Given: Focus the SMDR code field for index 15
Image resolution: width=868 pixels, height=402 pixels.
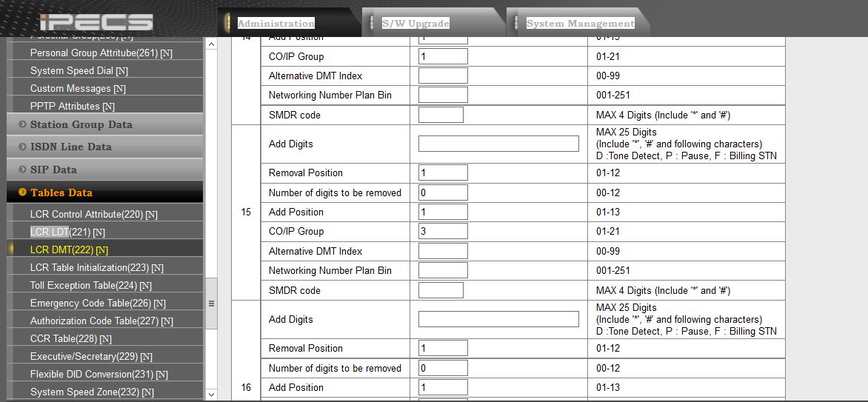Looking at the screenshot, I should pos(441,290).
